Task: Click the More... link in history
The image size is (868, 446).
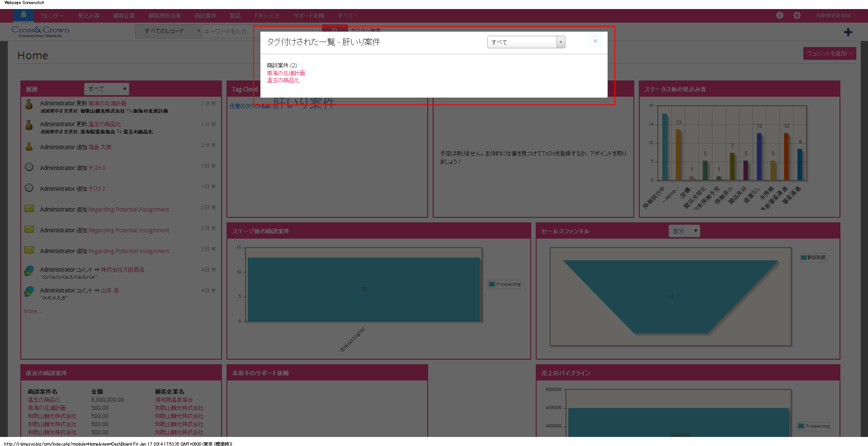Action: (32, 311)
